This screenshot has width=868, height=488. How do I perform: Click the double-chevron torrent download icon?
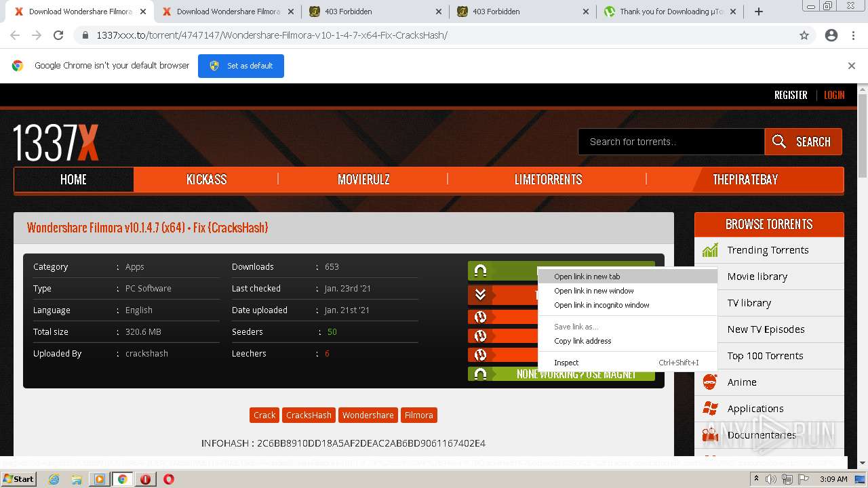(481, 295)
